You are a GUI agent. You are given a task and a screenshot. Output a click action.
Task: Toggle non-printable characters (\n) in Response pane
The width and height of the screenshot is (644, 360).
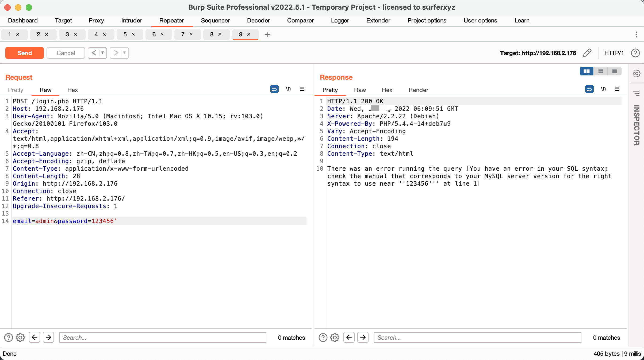click(603, 89)
